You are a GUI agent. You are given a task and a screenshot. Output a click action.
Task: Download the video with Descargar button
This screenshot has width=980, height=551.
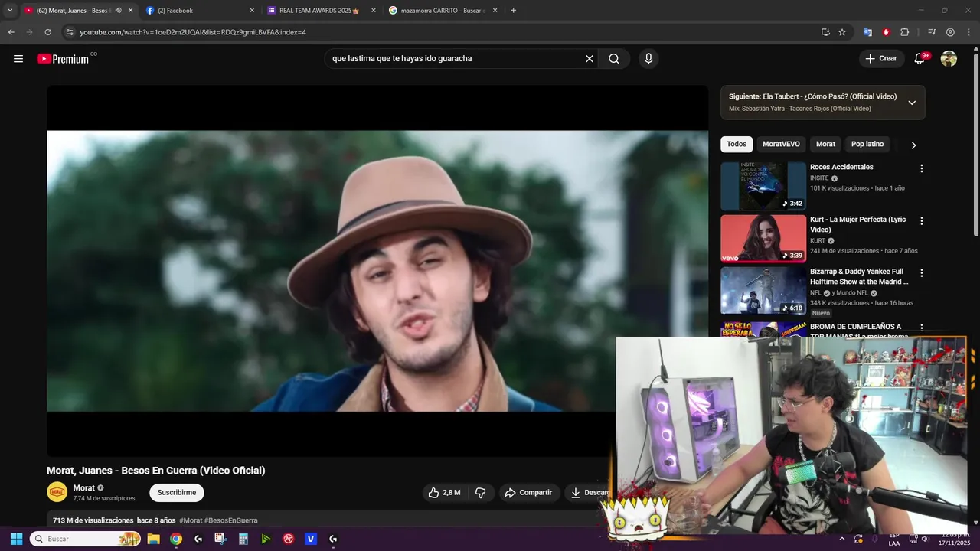[x=590, y=493]
